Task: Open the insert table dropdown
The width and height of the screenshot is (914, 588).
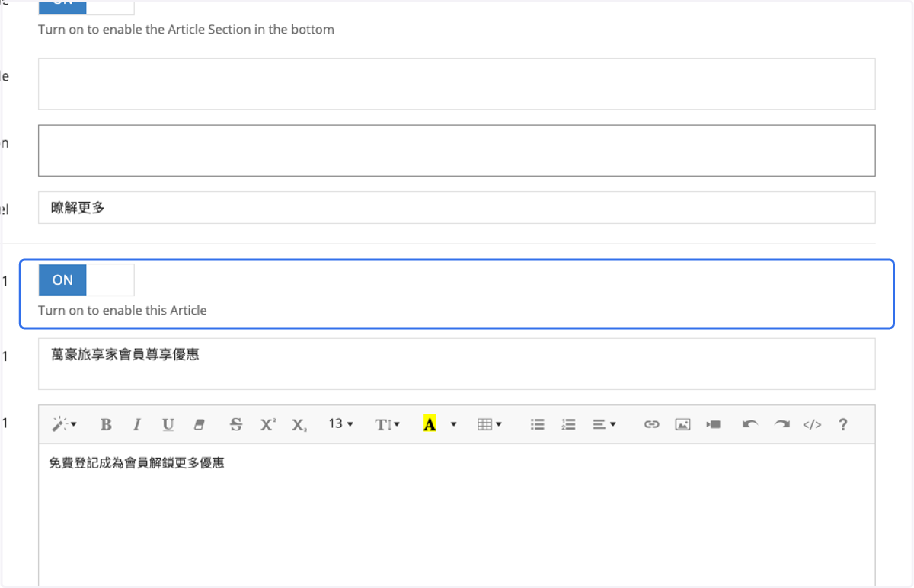Action: click(490, 424)
